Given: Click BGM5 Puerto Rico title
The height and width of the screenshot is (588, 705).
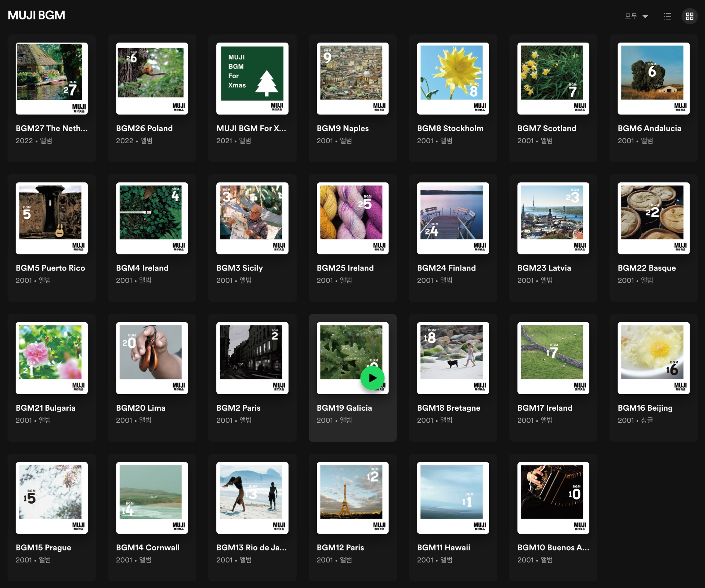Looking at the screenshot, I should [50, 268].
